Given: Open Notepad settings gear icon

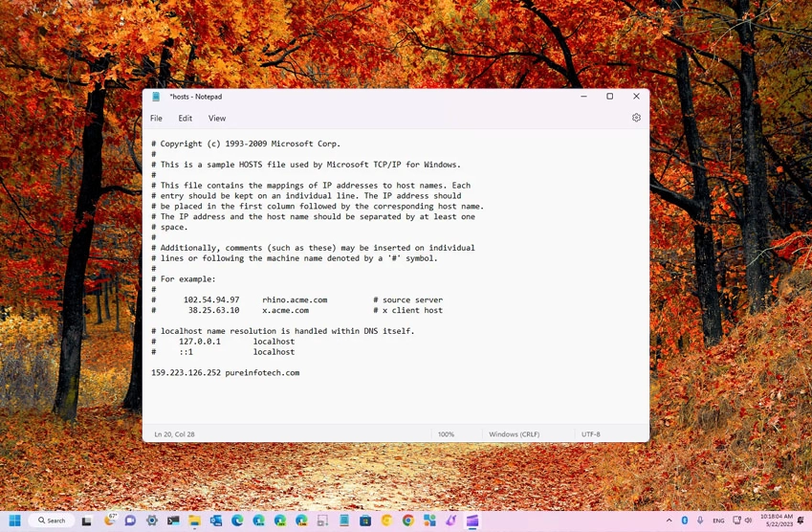Looking at the screenshot, I should pyautogui.click(x=636, y=118).
